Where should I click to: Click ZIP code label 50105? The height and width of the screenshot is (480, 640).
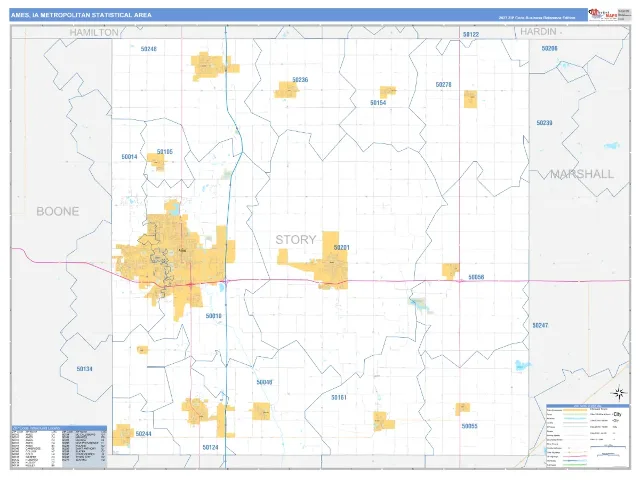coord(164,152)
